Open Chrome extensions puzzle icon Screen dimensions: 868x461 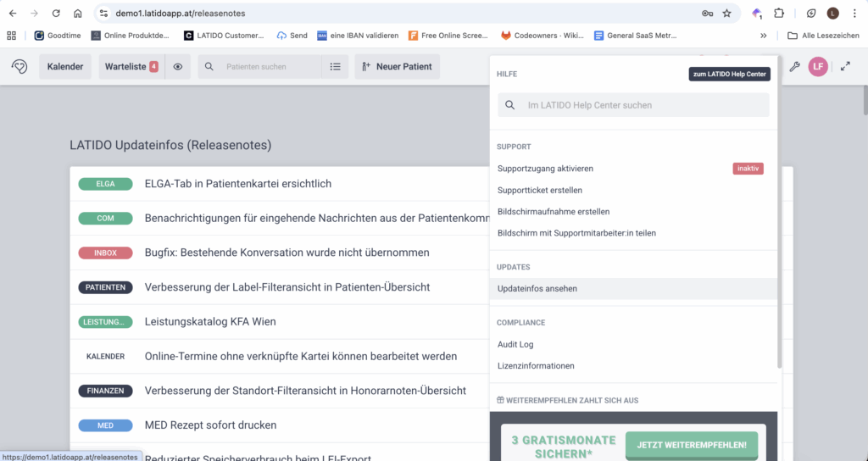point(779,14)
